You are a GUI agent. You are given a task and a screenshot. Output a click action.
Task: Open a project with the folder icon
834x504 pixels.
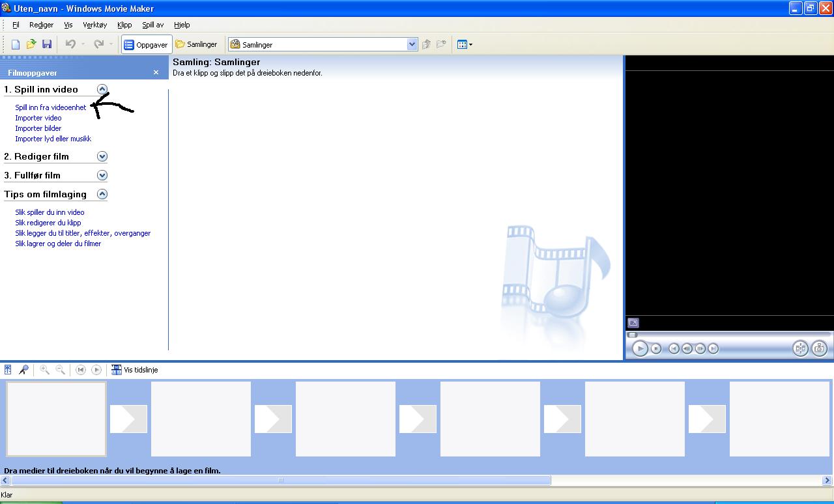click(x=31, y=44)
